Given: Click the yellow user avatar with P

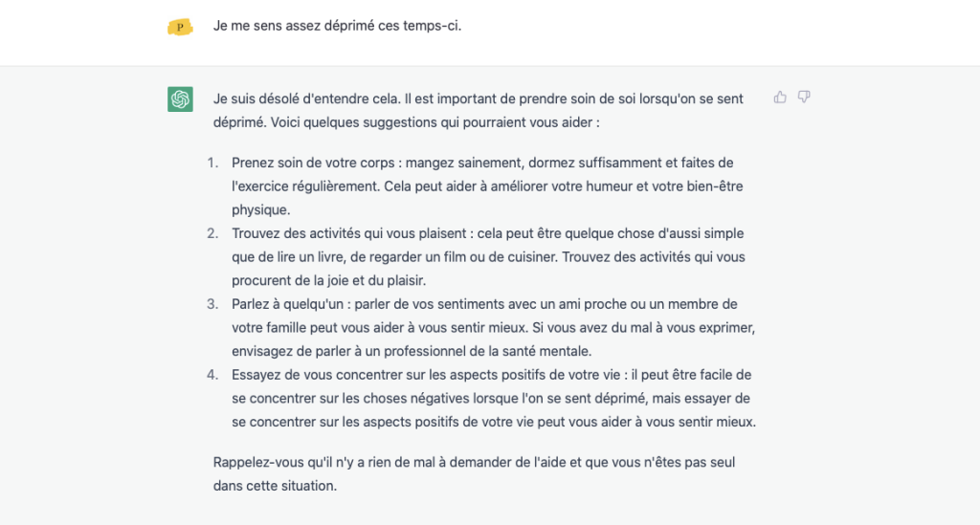Looking at the screenshot, I should tap(180, 27).
